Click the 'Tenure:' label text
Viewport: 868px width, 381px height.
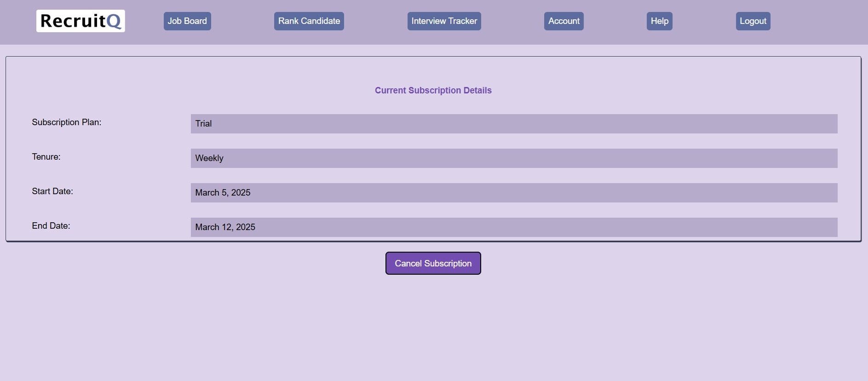click(x=46, y=157)
